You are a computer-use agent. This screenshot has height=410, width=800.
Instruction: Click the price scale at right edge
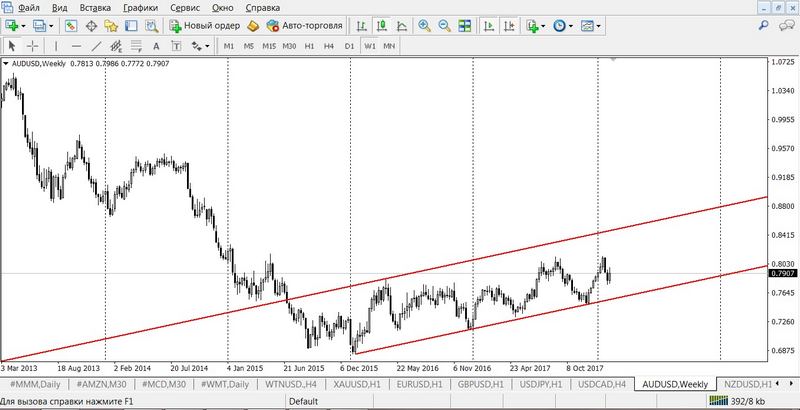(x=782, y=200)
